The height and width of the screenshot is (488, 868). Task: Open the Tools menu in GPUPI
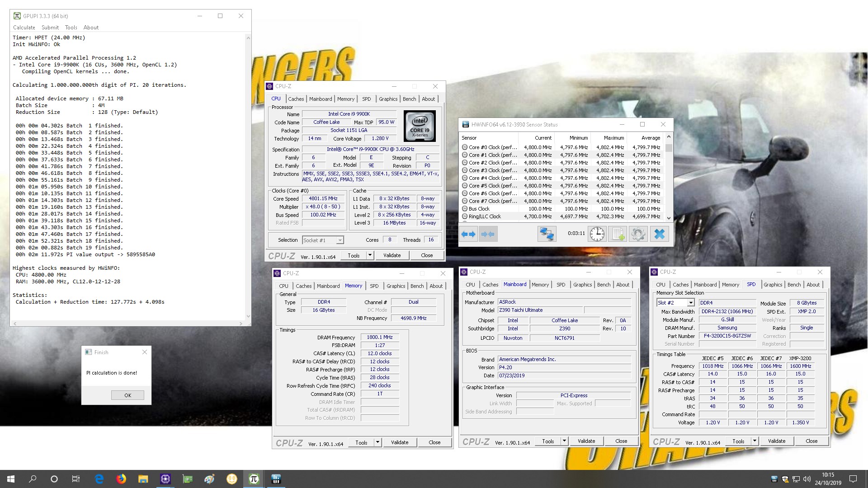[x=71, y=28]
